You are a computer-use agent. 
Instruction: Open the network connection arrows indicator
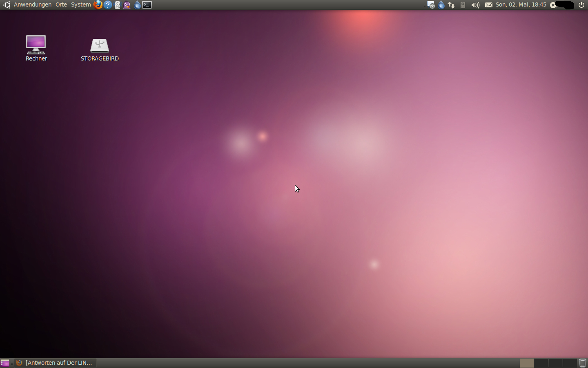tap(451, 5)
